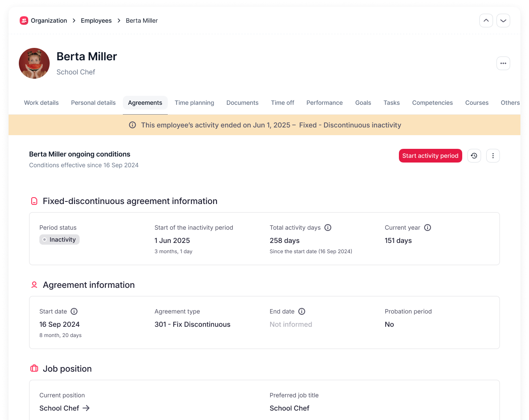Click 'No' under Probation period
This screenshot has height=420, width=529.
coord(389,324)
